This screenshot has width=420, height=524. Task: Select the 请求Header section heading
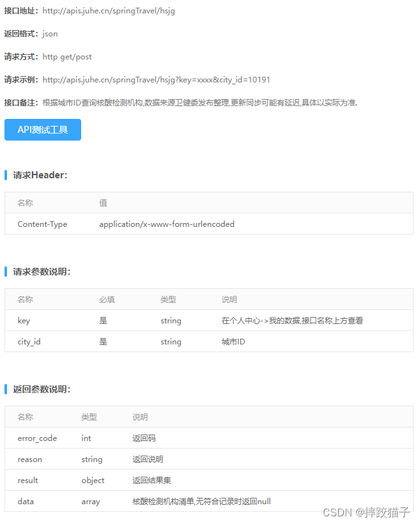coord(40,175)
